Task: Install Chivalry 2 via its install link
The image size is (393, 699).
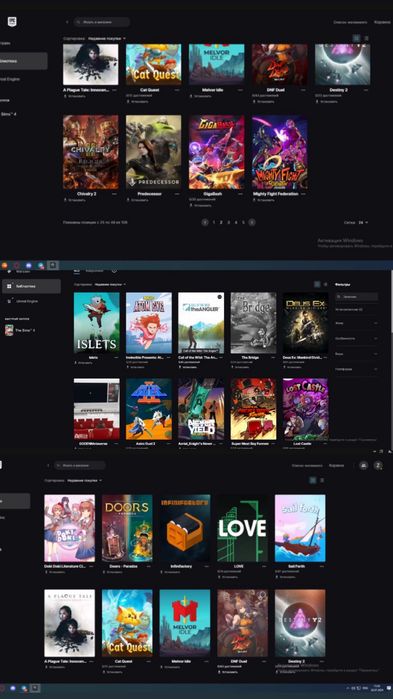Action: pos(74,200)
